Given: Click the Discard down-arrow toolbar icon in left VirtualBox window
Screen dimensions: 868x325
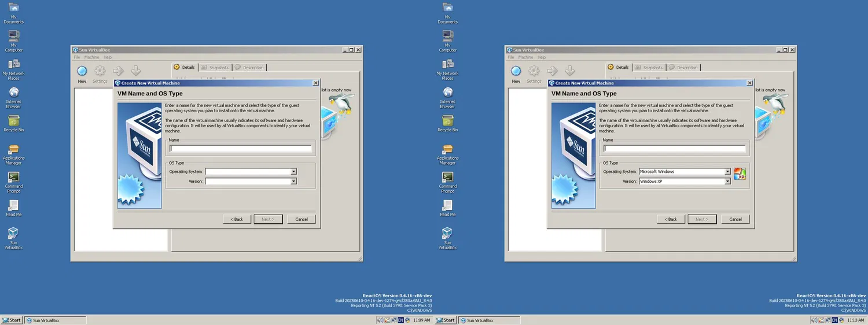Looking at the screenshot, I should [136, 71].
